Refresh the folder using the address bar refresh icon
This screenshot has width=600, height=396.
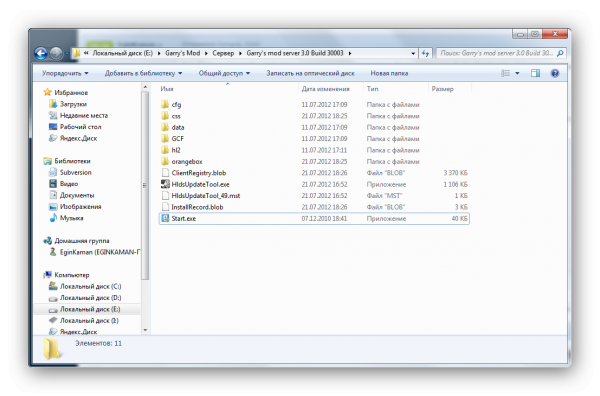tap(426, 53)
